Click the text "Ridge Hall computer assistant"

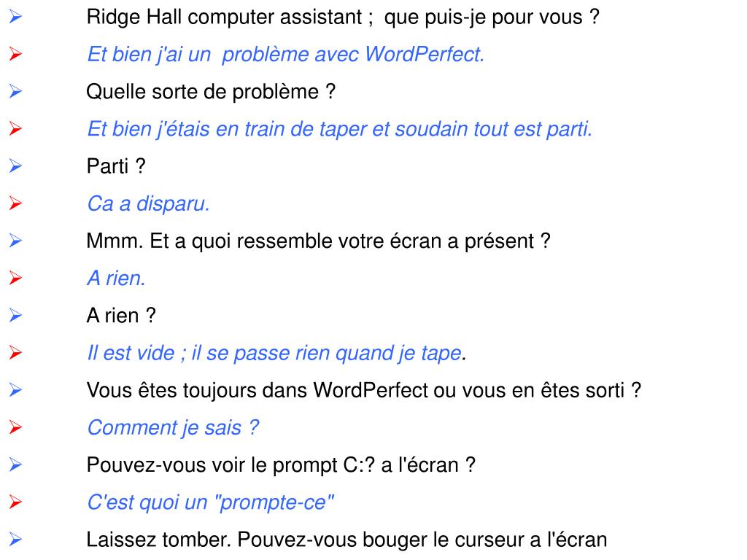click(x=225, y=17)
